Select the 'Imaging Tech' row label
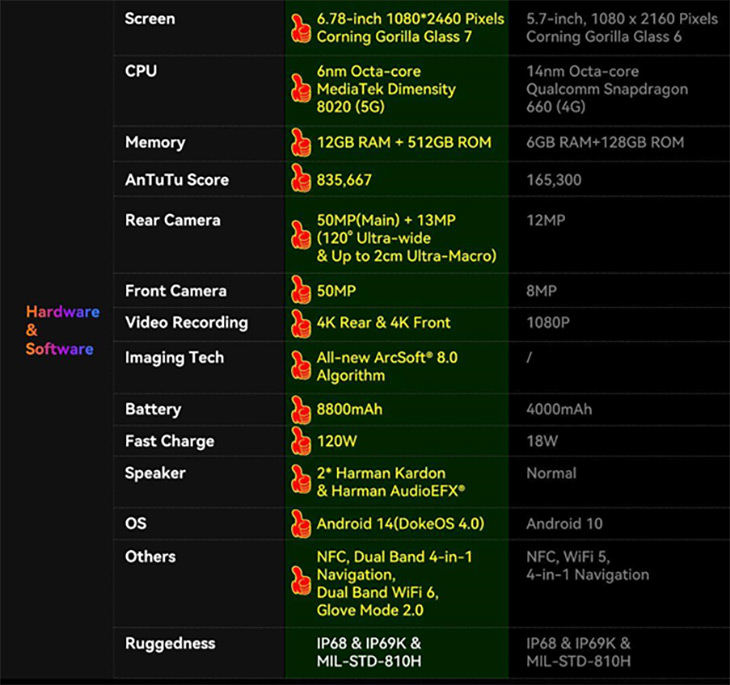This screenshot has width=730, height=685. click(174, 358)
